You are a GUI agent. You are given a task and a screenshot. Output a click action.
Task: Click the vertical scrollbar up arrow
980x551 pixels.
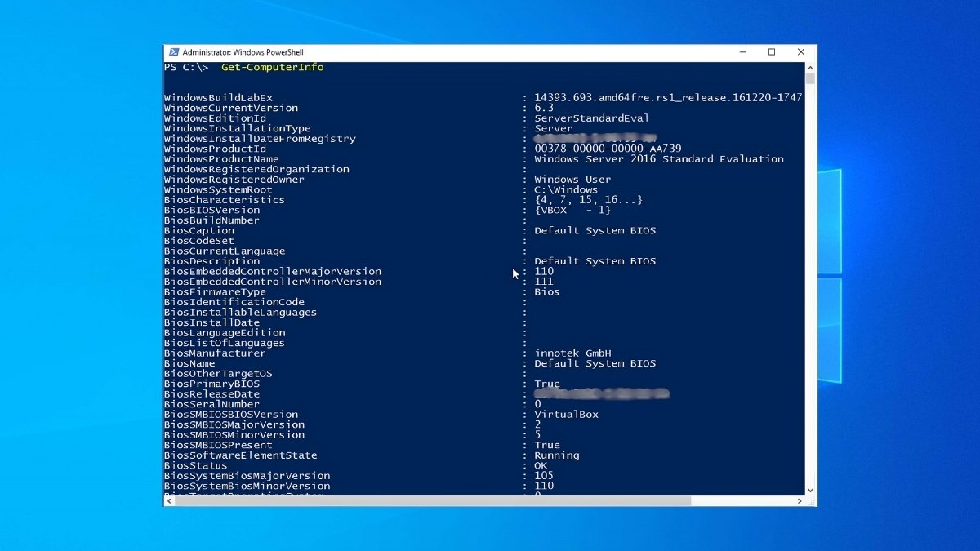pyautogui.click(x=810, y=67)
